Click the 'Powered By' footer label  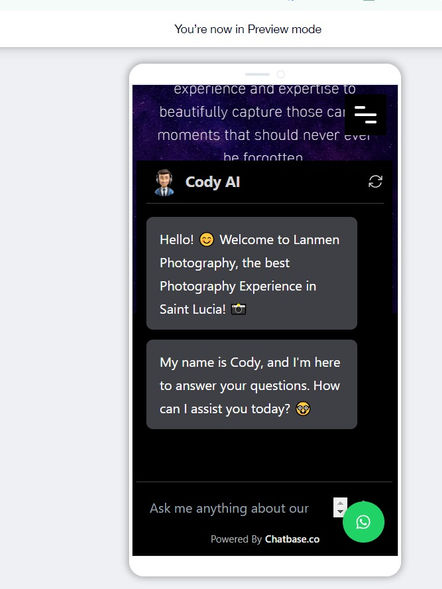pyautogui.click(x=236, y=539)
